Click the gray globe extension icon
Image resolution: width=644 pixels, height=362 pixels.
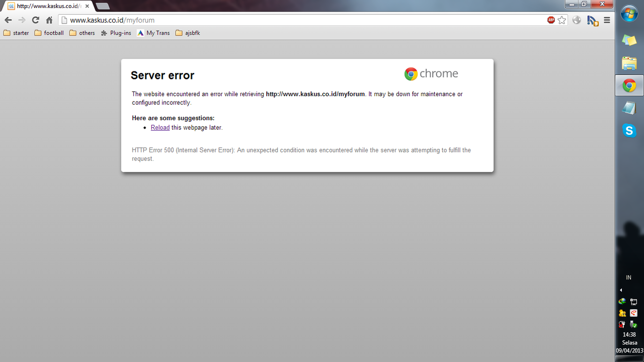[577, 20]
